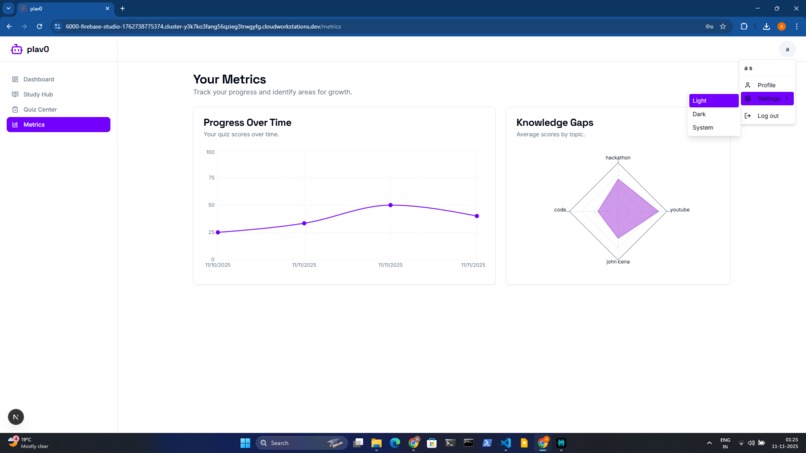Open Microsoft Store from the taskbar
The image size is (806, 453).
click(x=432, y=443)
